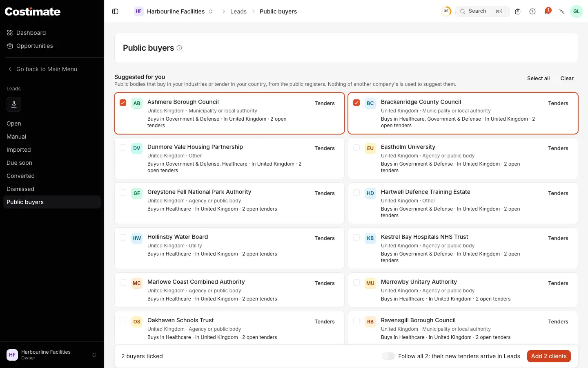The image size is (588, 368).
Task: Click the import download icon under Leads
Action: click(14, 104)
